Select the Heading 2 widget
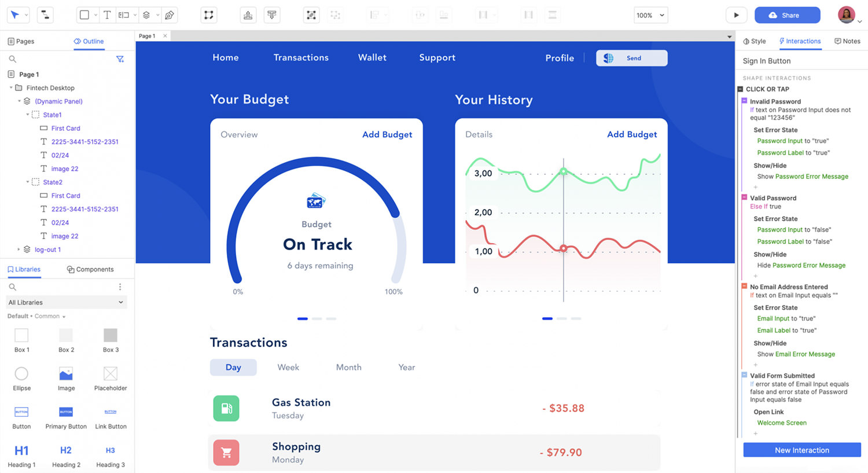Image resolution: width=868 pixels, height=473 pixels. 66,456
